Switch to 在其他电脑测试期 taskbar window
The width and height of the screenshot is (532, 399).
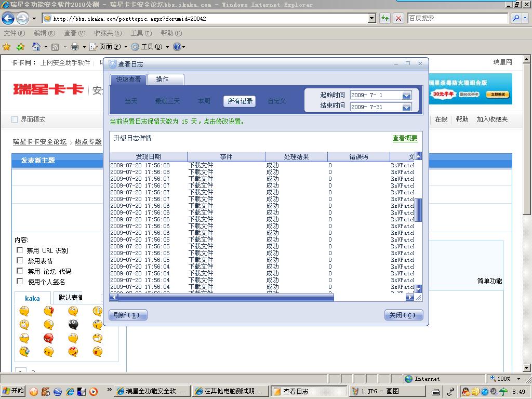point(230,391)
